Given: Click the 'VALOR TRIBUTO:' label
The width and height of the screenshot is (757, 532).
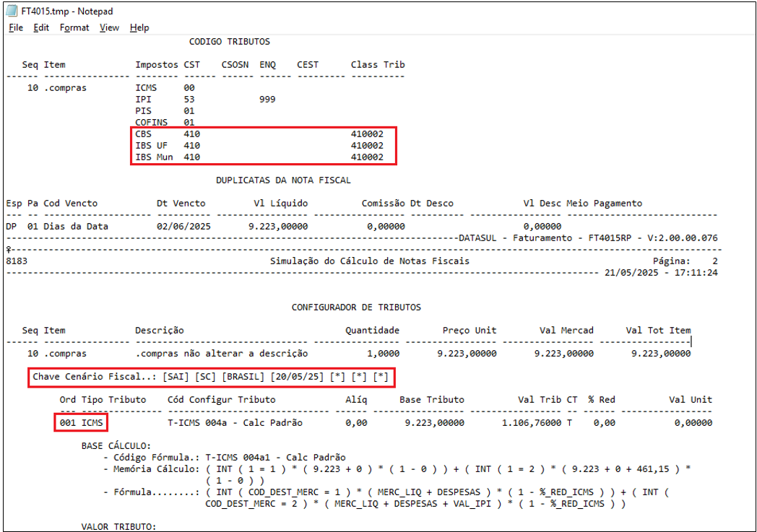Looking at the screenshot, I should pyautogui.click(x=118, y=527).
